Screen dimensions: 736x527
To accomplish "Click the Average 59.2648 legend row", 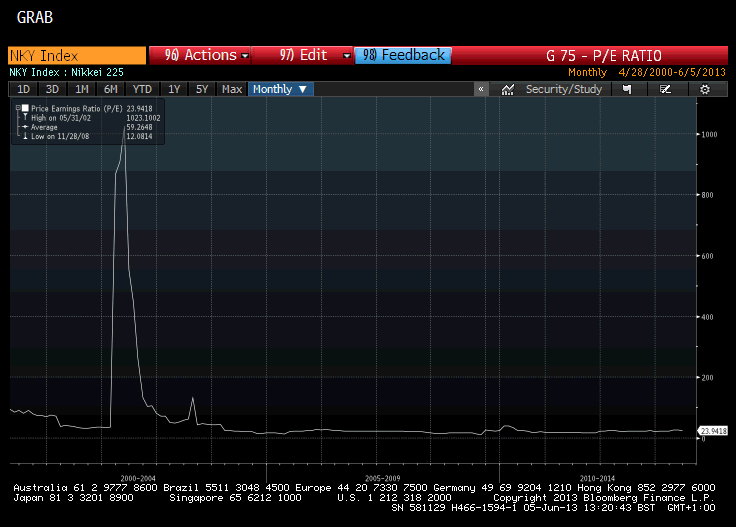I will 88,127.
